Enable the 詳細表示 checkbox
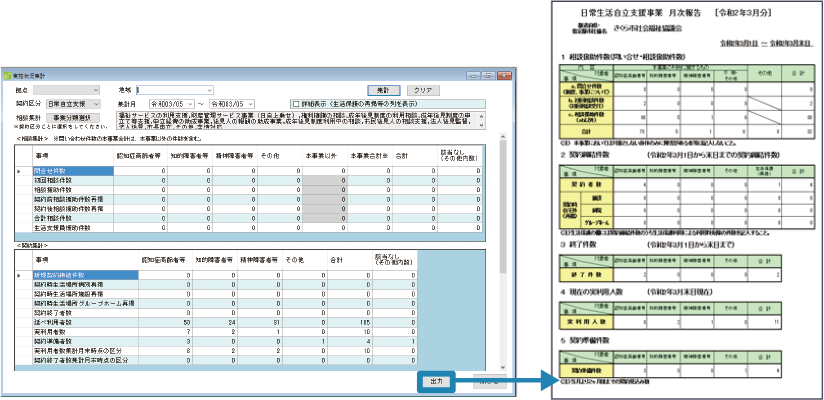Screen dimensions: 824x400 point(294,103)
